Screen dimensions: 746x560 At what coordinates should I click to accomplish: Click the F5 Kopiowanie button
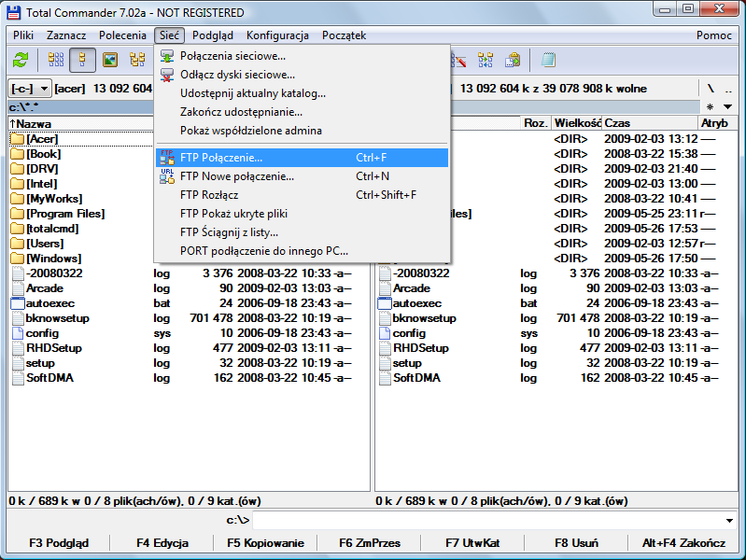(x=265, y=543)
